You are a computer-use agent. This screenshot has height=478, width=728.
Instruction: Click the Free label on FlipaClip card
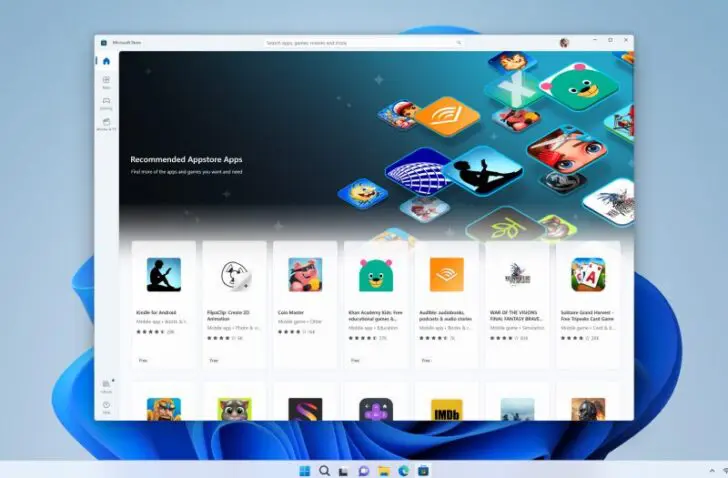[x=214, y=360]
